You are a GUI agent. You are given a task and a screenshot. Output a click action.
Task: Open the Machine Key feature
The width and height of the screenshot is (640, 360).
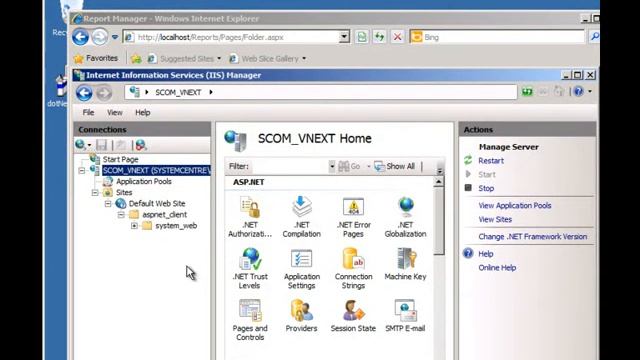pyautogui.click(x=405, y=264)
